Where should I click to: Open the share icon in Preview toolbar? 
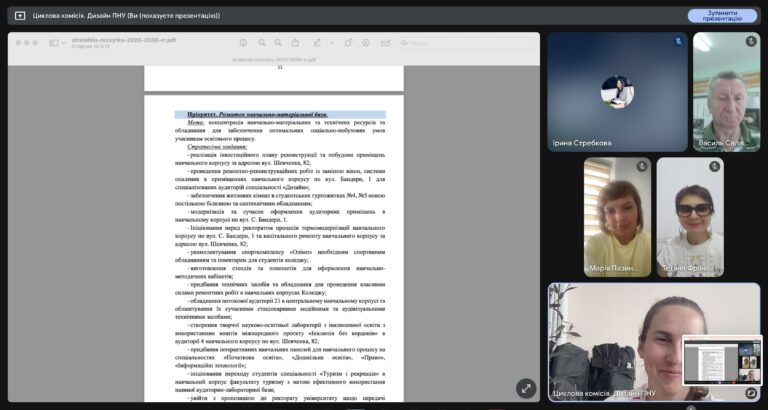coord(295,43)
